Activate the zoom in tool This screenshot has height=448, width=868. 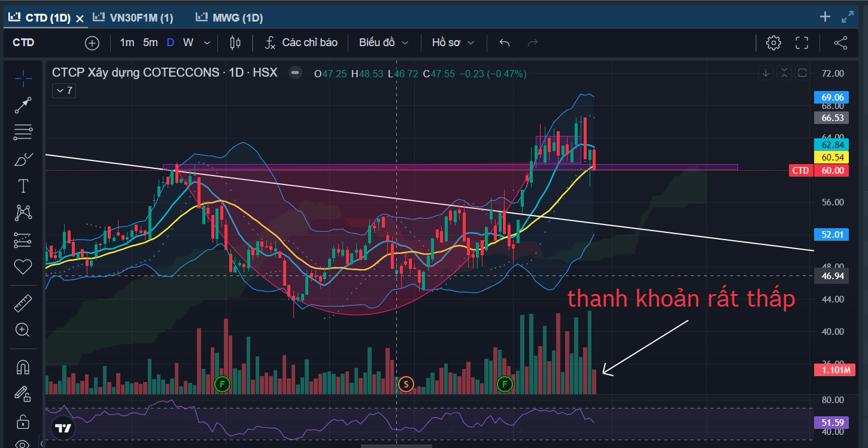[23, 329]
